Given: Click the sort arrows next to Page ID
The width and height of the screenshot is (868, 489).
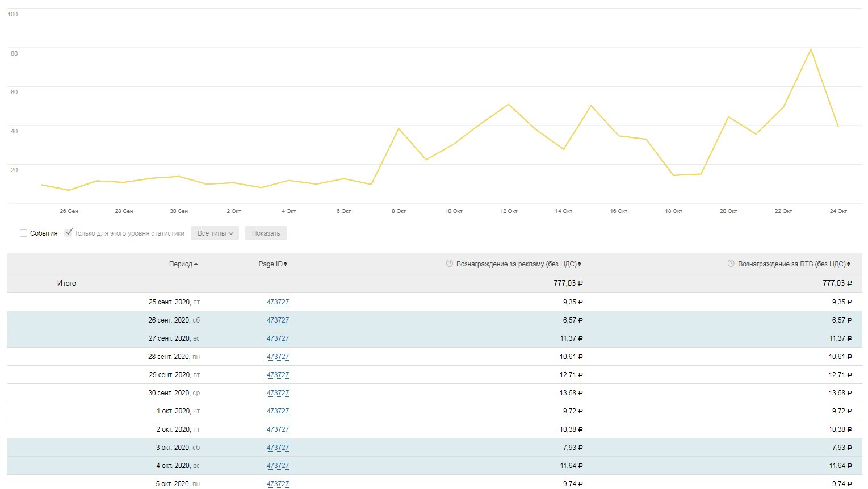Looking at the screenshot, I should click(x=286, y=264).
